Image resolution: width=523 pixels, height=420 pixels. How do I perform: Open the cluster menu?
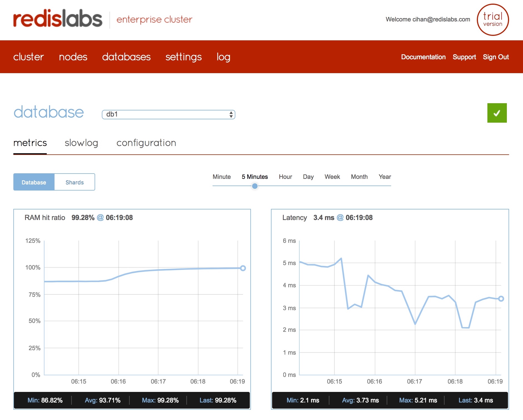(28, 57)
